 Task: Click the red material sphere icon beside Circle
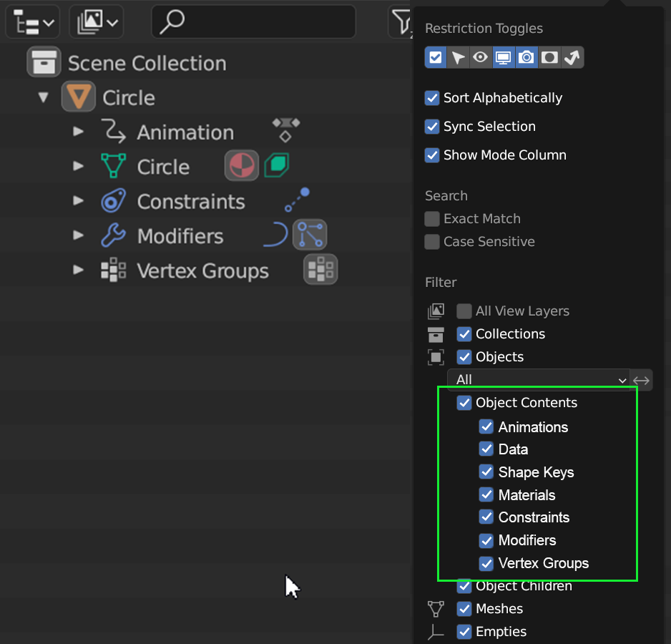point(242,166)
